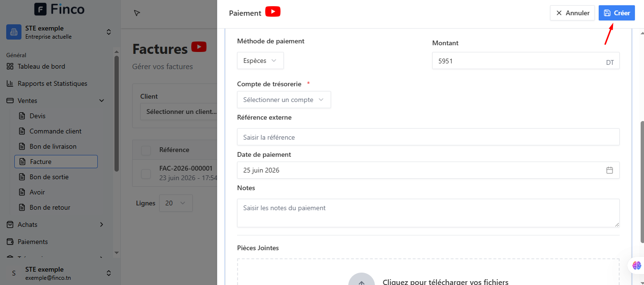
Task: Toggle the select-all checkbox beside Référence
Action: [x=146, y=150]
